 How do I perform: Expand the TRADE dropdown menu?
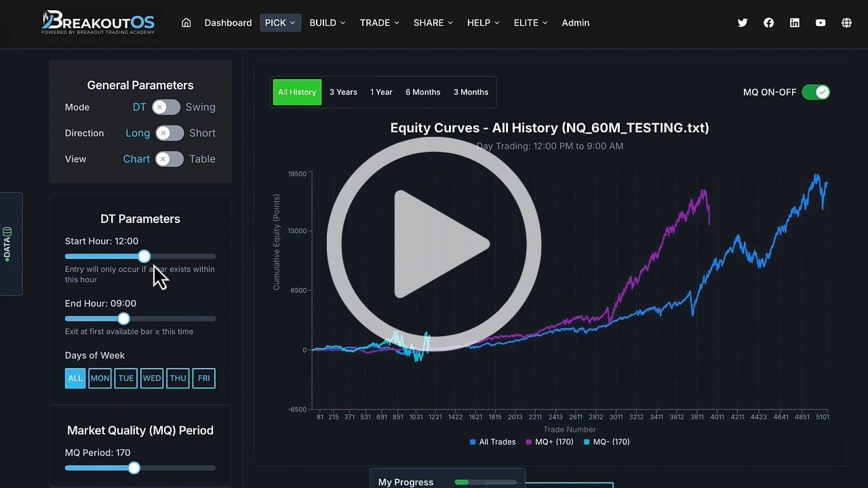point(379,23)
